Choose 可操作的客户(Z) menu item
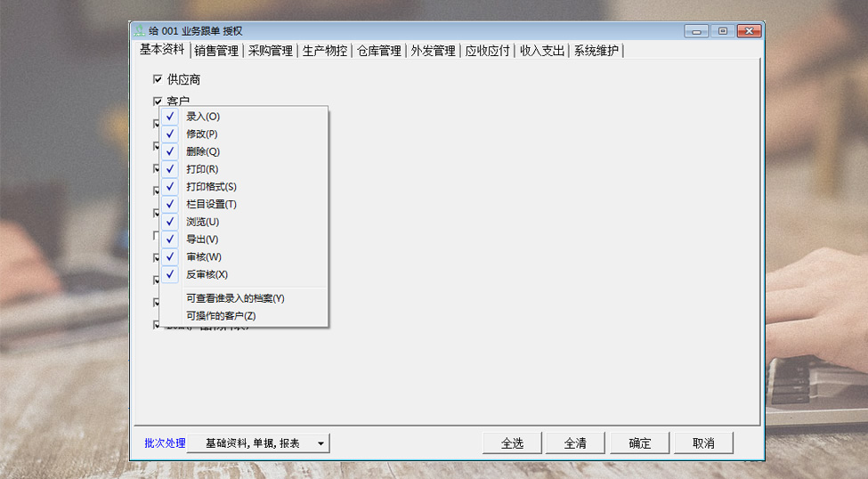The height and width of the screenshot is (479, 868). coord(221,316)
